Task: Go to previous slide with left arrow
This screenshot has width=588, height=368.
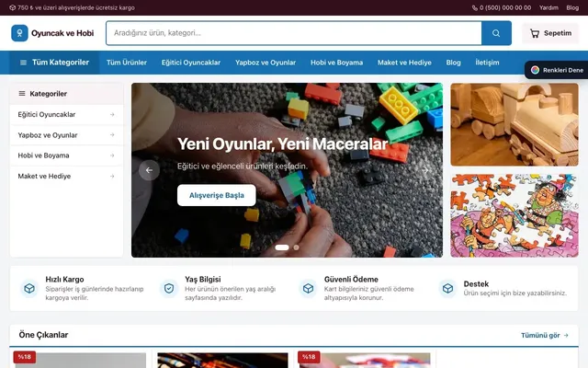Action: pyautogui.click(x=149, y=170)
